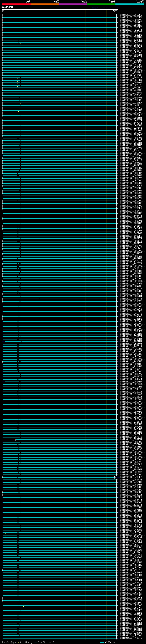Image resolution: width=146 pixels, height=644 pixels.
Task: Select the UniRef100_Q40078 label
Action: point(131,42)
